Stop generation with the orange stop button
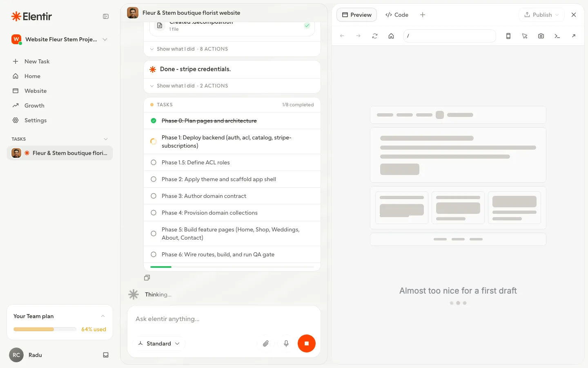This screenshot has width=588, height=368. 307,343
